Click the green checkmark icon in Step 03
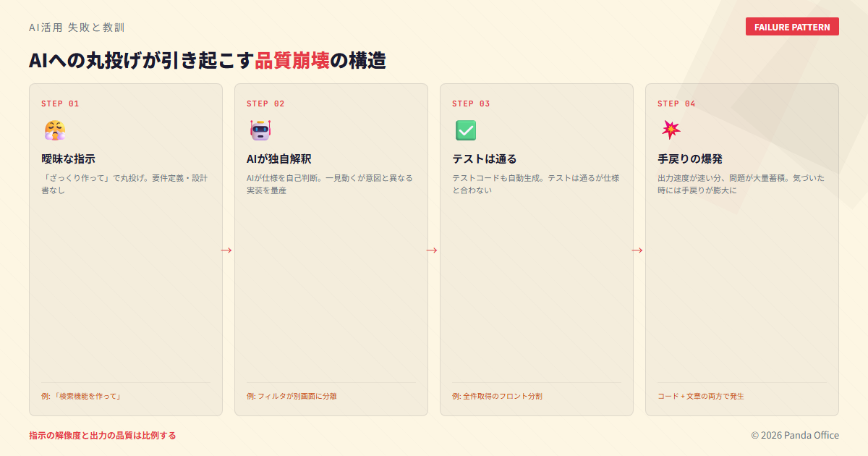The image size is (868, 456). coord(465,130)
